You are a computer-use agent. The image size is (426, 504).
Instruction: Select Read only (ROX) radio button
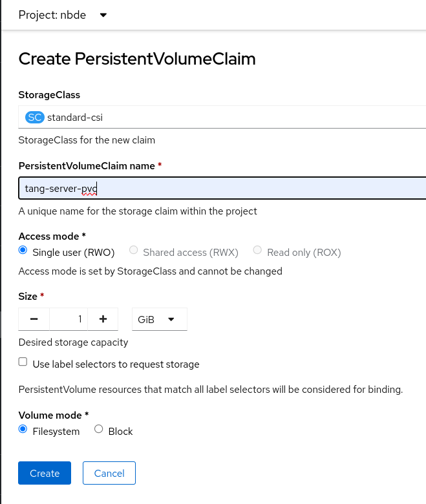[x=258, y=251]
